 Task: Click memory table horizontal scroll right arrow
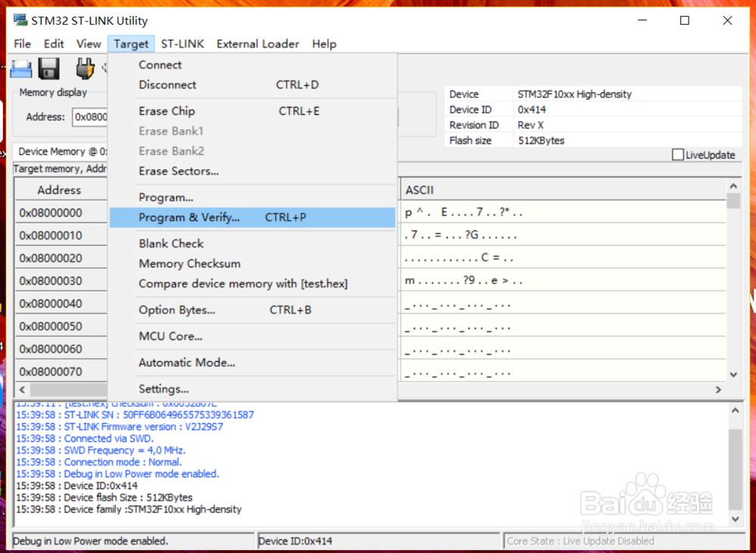pyautogui.click(x=718, y=389)
